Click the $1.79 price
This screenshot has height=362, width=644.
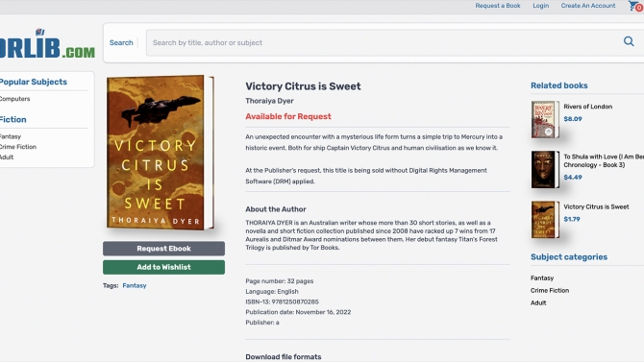pos(572,219)
